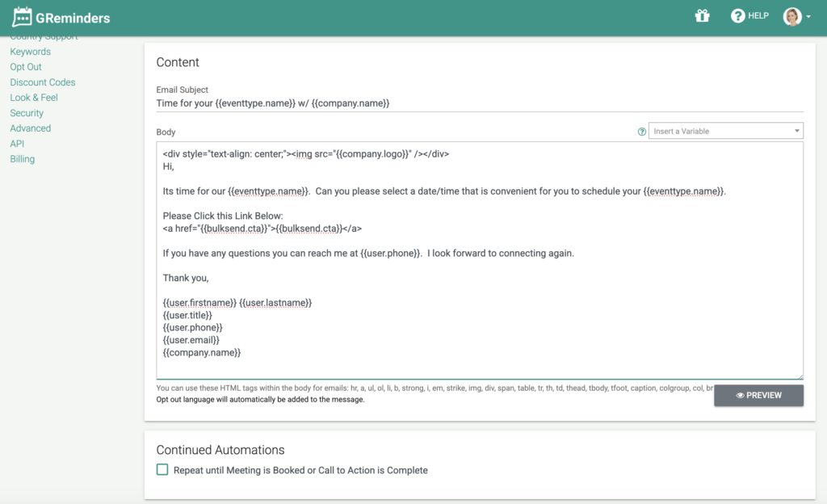This screenshot has height=504, width=827.
Task: Click the green variable help icon
Action: click(642, 132)
